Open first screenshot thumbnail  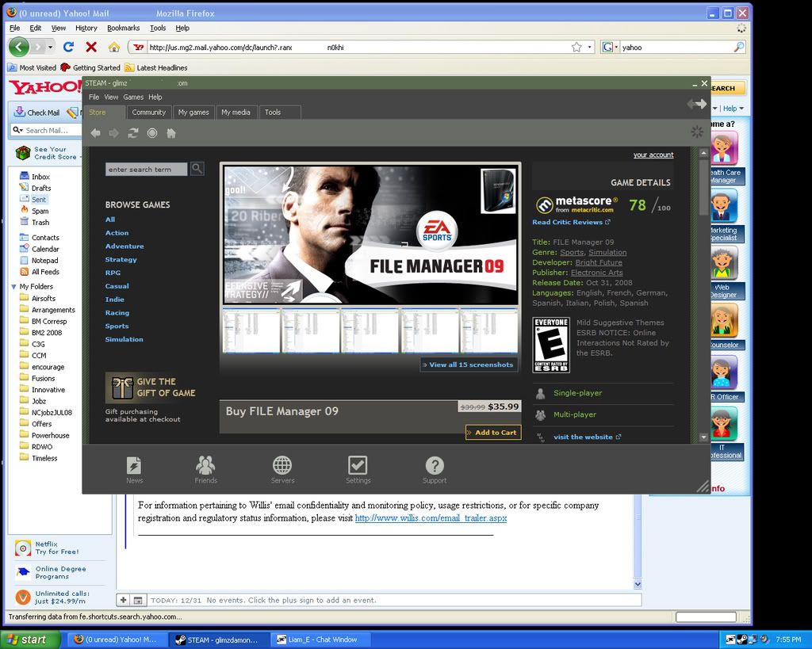(x=251, y=330)
